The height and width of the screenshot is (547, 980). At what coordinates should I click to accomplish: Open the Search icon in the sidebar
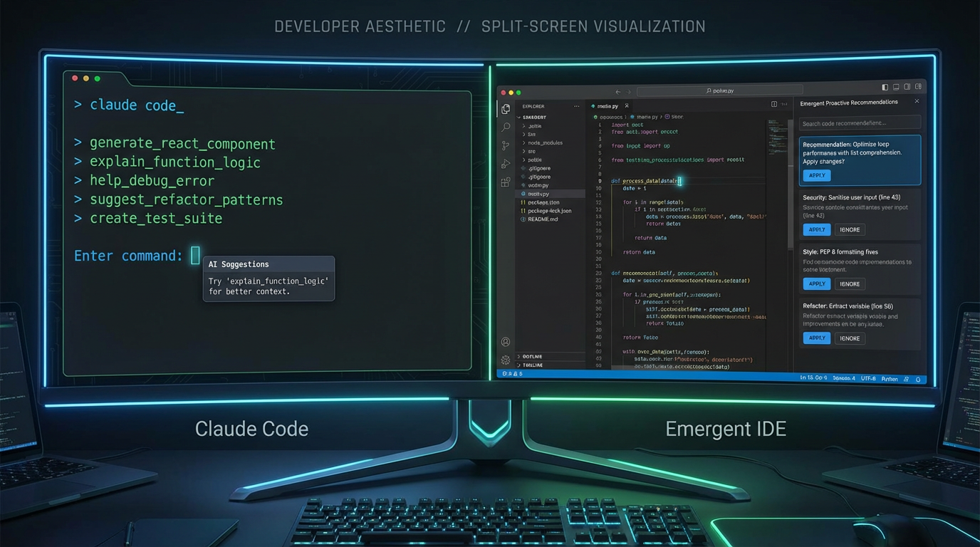coord(506,127)
